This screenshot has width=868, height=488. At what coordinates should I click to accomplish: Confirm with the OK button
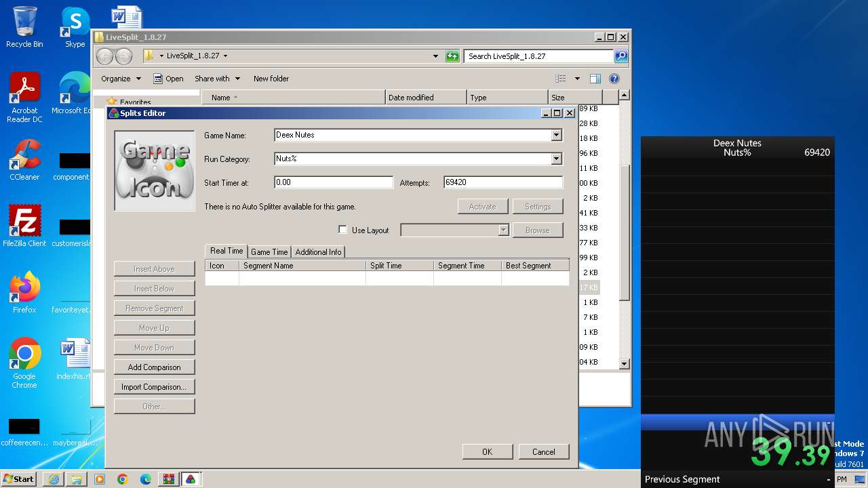click(x=487, y=452)
